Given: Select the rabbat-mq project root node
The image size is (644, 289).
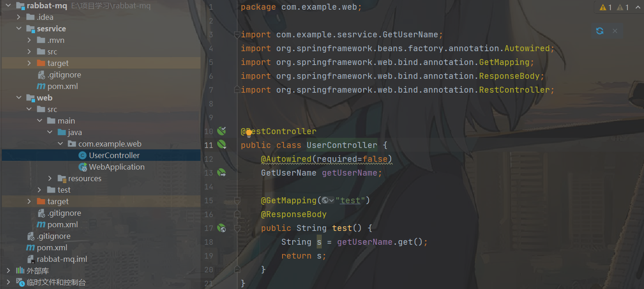Looking at the screenshot, I should tap(47, 6).
